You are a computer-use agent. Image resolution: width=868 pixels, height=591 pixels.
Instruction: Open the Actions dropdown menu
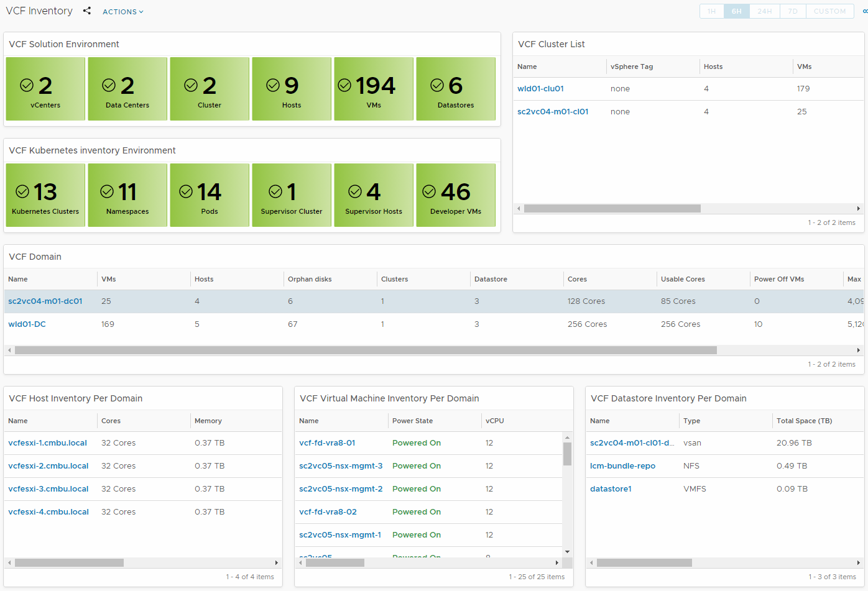tap(122, 12)
